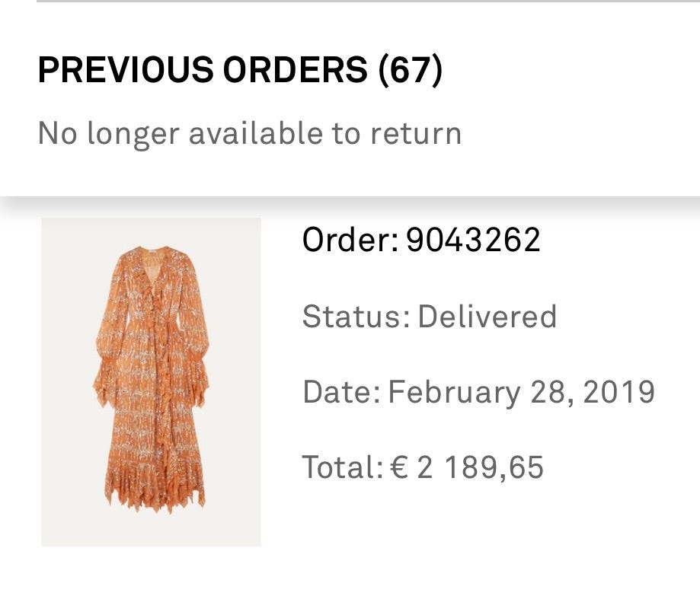700x615 pixels.
Task: Click the "Date:" label
Action: [x=341, y=393]
